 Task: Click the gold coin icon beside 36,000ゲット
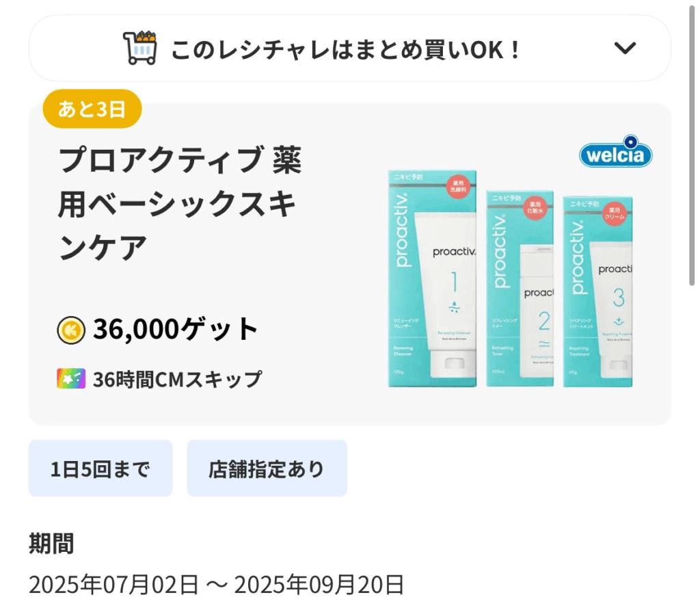point(71,330)
